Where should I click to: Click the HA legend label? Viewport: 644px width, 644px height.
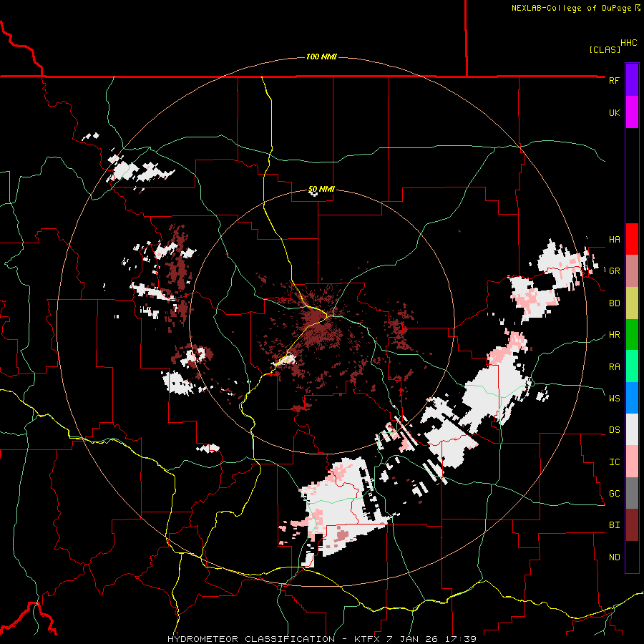click(614, 239)
